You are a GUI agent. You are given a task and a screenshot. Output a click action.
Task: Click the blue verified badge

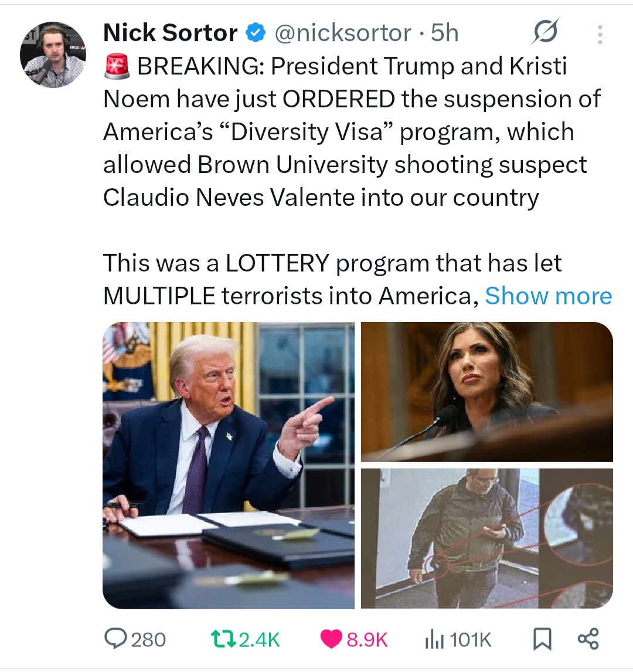coord(256,33)
